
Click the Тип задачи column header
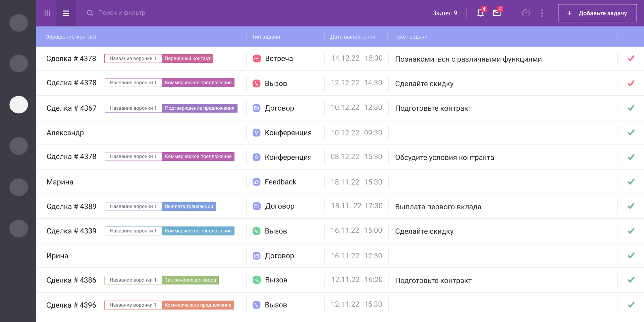(266, 37)
